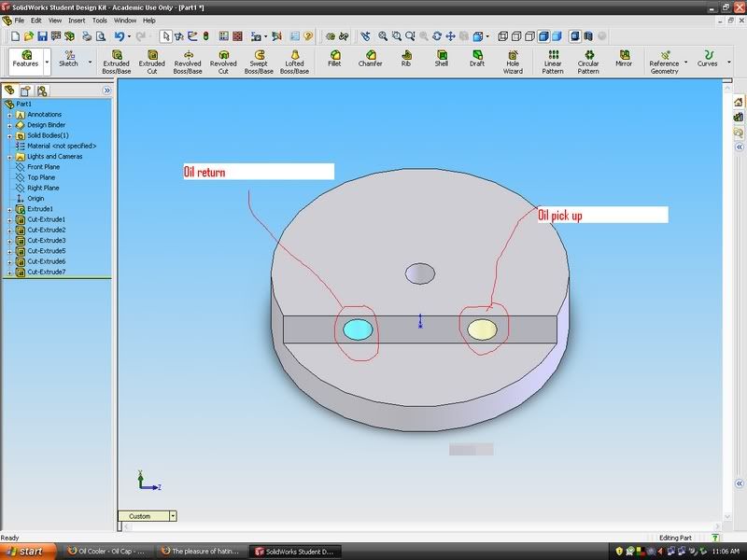
Task: Select Cut-Extrude7 in the feature tree
Action: (46, 272)
